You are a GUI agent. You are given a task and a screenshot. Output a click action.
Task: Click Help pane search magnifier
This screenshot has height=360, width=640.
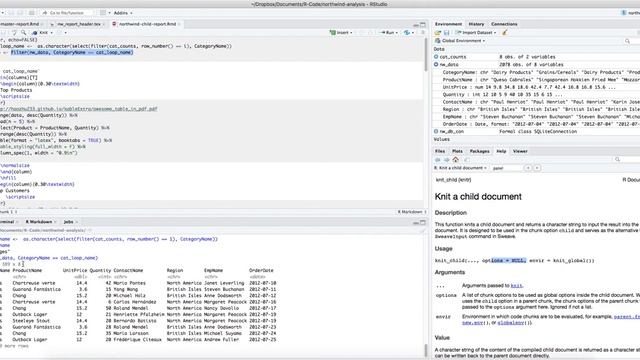[618, 160]
